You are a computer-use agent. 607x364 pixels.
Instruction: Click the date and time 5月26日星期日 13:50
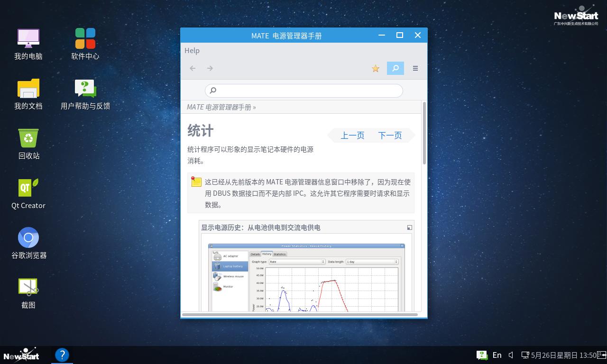pos(563,355)
